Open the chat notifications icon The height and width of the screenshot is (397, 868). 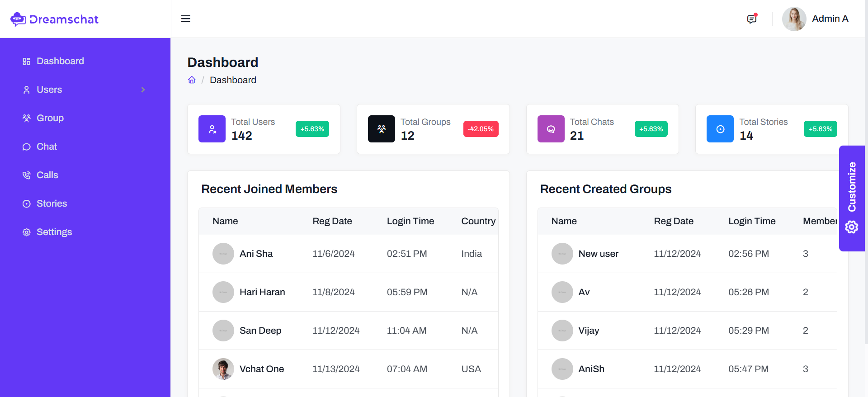click(x=752, y=19)
